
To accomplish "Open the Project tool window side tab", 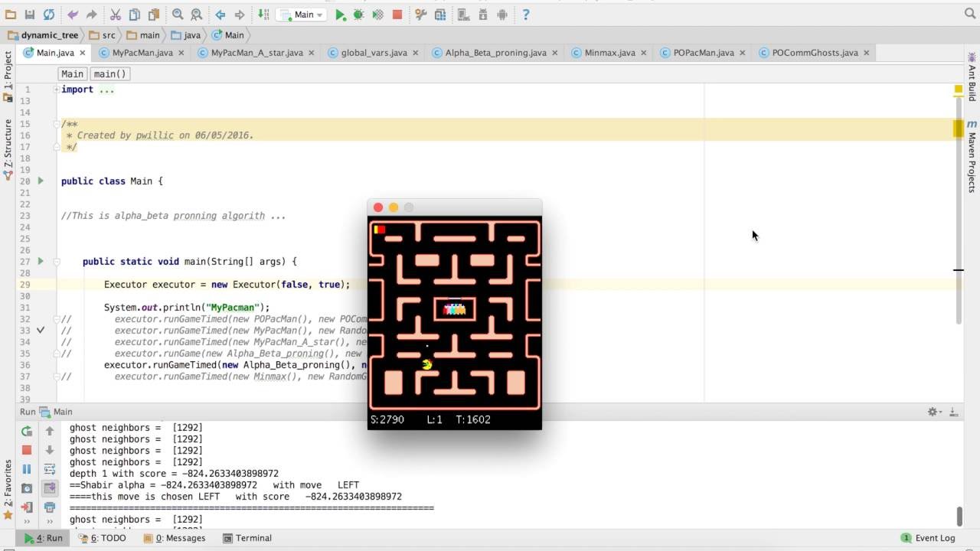I will [x=8, y=75].
